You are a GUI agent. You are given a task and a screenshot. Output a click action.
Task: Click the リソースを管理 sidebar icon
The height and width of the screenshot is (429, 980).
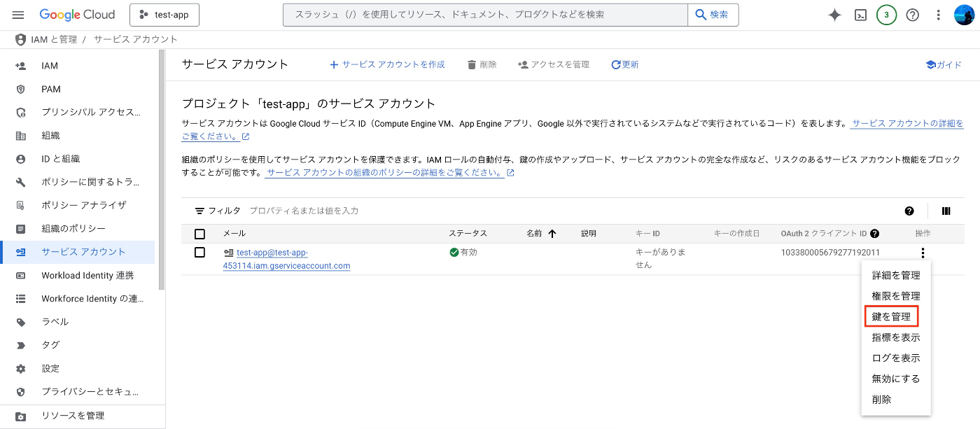click(x=20, y=416)
